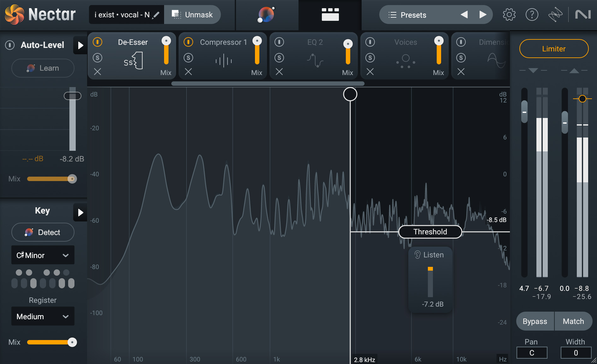Go to next preset arrow
Image resolution: width=597 pixels, height=364 pixels.
point(483,15)
